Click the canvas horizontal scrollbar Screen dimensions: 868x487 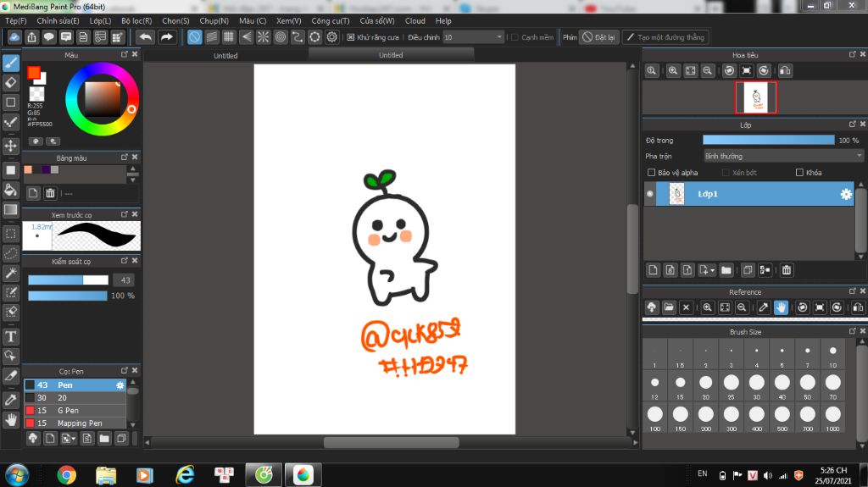pos(391,443)
